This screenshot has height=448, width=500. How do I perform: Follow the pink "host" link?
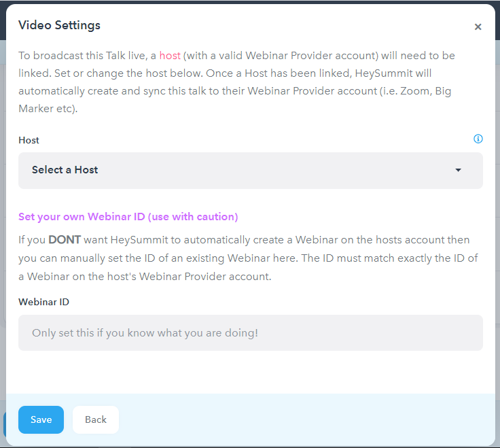coord(170,56)
